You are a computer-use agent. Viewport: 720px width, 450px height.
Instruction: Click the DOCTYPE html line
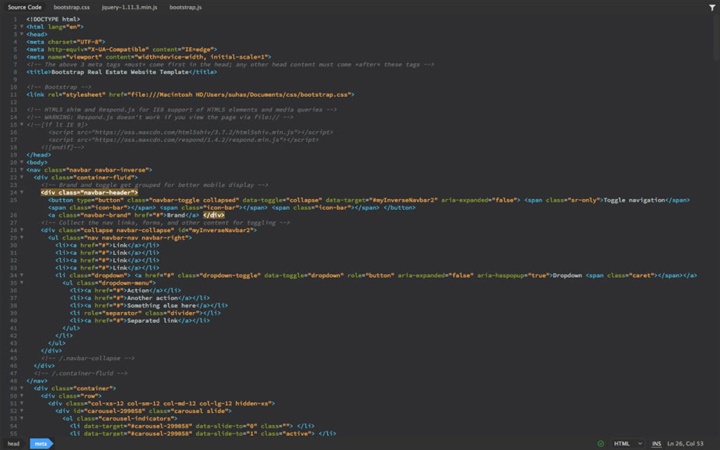click(53, 19)
